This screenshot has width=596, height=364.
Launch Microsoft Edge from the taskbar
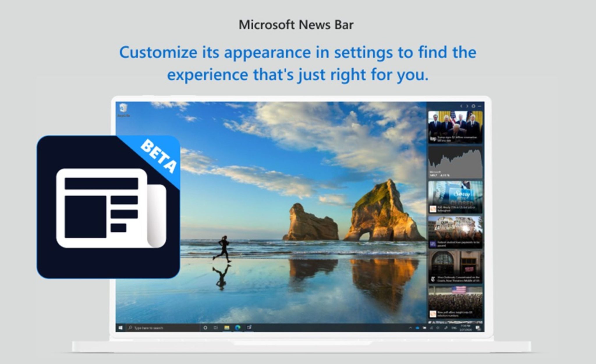(x=238, y=328)
